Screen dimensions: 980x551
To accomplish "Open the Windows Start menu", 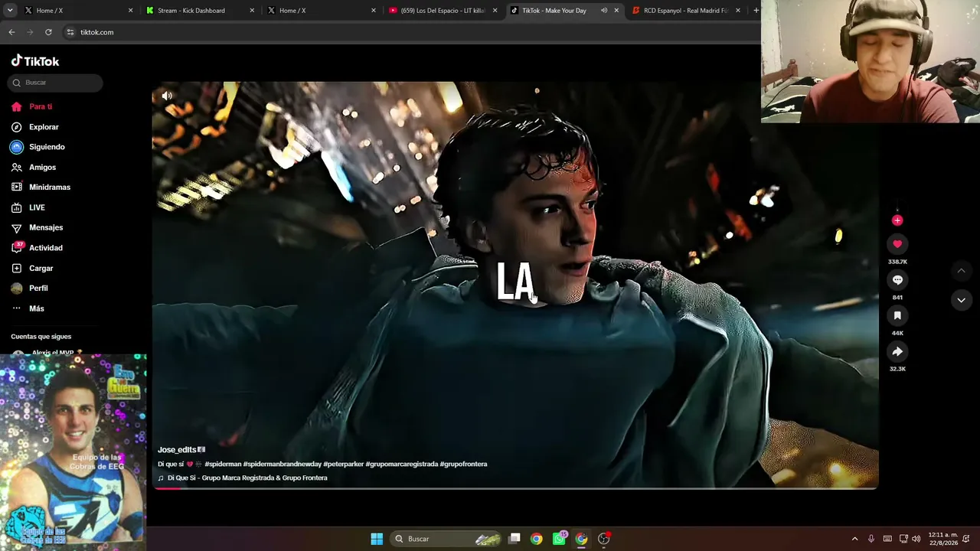I will point(377,539).
